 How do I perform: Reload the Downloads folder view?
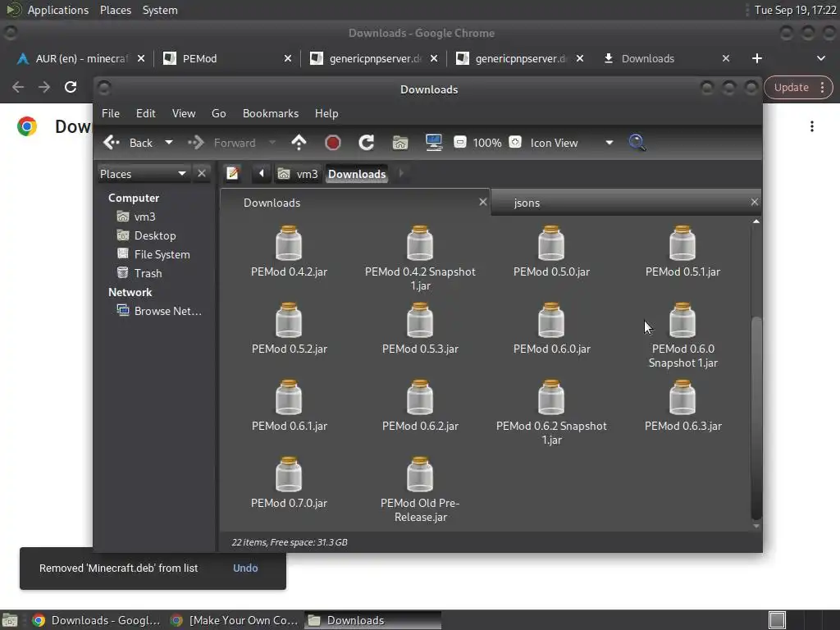pos(367,143)
